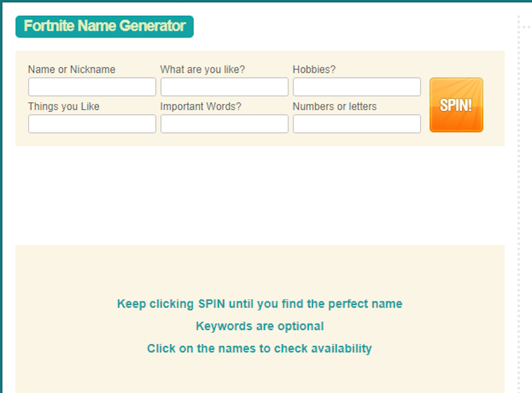532x393 pixels.
Task: Click 'Click on the names to check availability'
Action: (260, 349)
